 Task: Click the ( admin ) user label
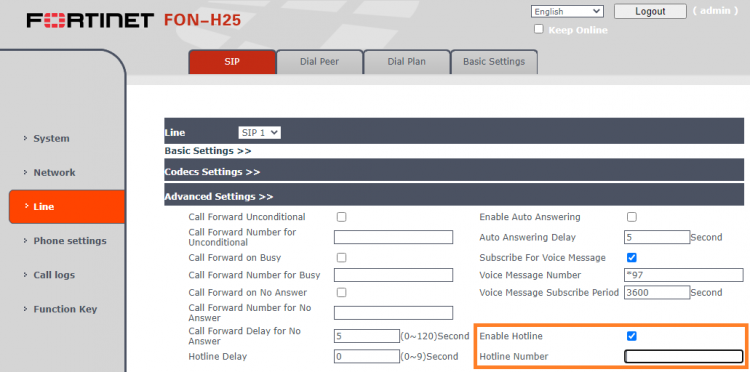pyautogui.click(x=716, y=11)
